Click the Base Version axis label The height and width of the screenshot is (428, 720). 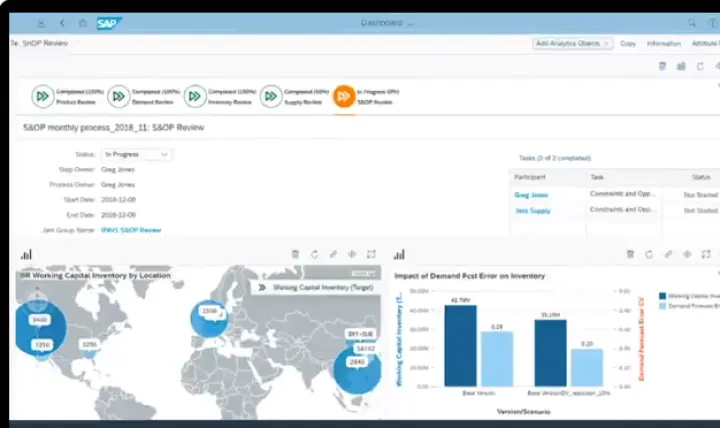click(478, 393)
